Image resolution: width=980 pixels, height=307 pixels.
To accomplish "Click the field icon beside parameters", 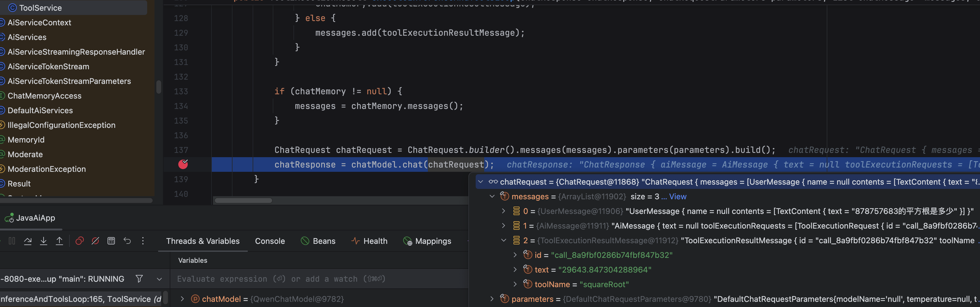I will point(504,299).
